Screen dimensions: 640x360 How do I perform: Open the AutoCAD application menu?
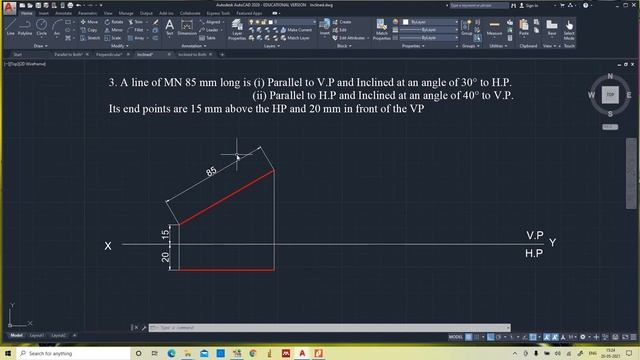click(x=9, y=7)
